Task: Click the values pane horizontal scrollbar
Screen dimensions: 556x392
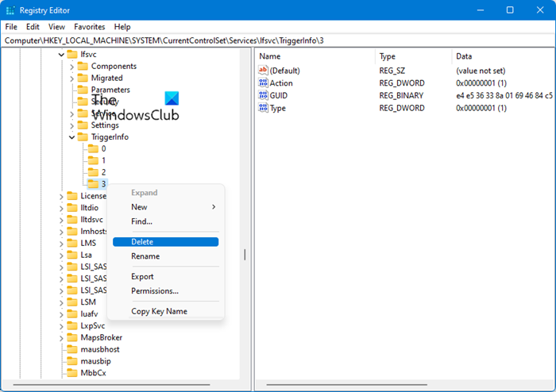Action: click(347, 385)
